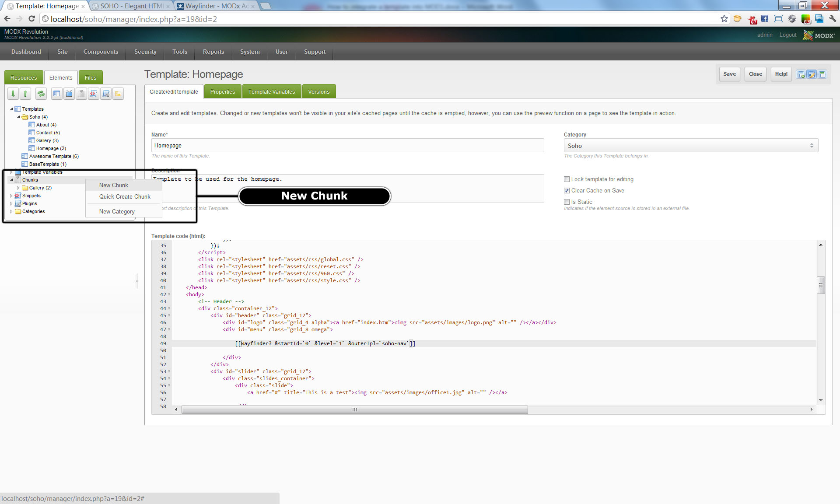Click the Logout link
Viewport: 840px width, 504px height.
point(787,35)
